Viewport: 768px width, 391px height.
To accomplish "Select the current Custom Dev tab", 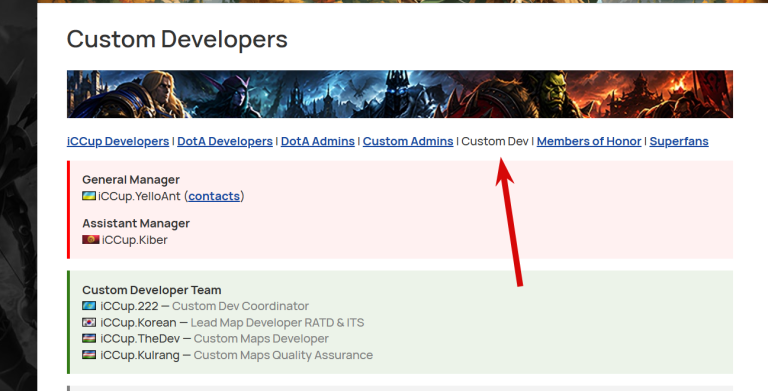I will (495, 141).
